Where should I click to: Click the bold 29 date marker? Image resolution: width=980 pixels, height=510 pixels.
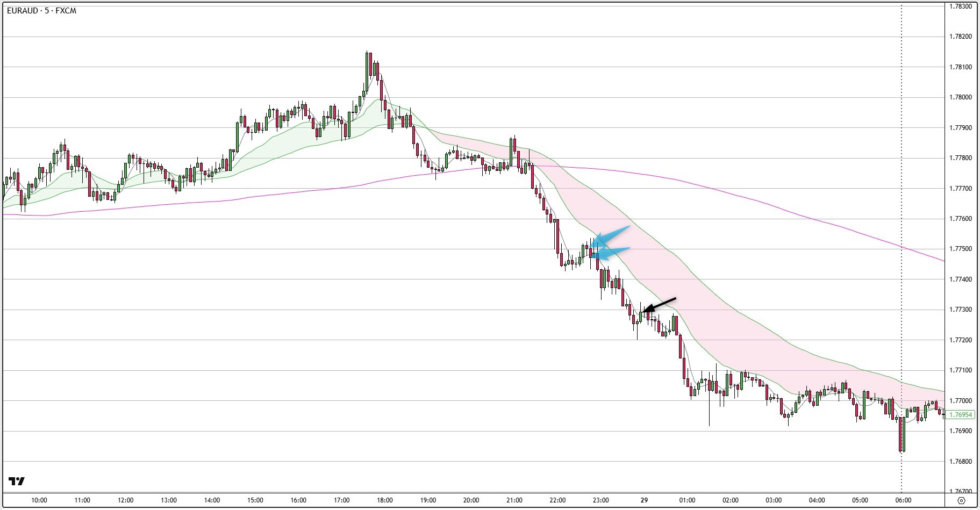pos(644,500)
